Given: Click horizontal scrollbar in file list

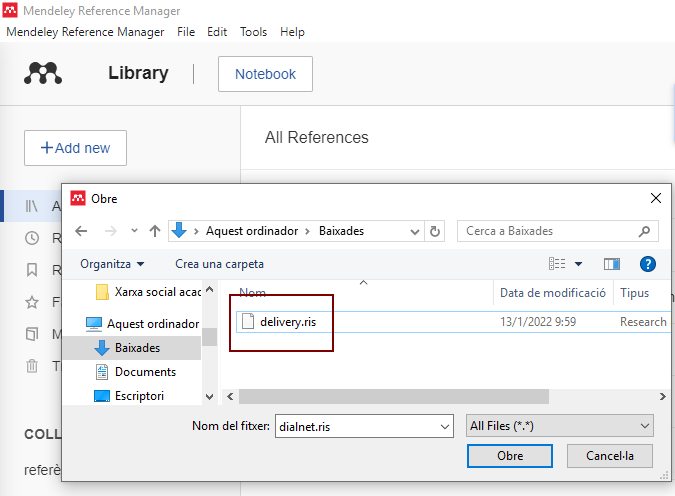Looking at the screenshot, I should [394, 397].
